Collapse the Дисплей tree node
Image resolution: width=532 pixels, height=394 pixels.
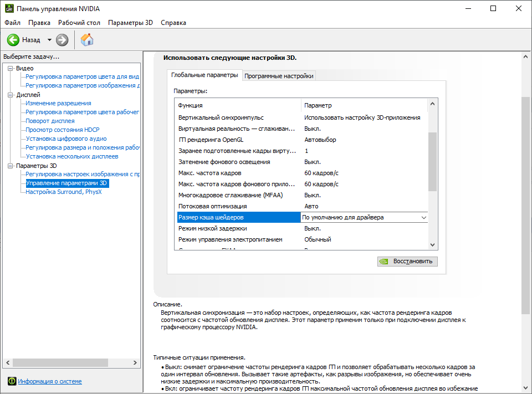point(10,95)
